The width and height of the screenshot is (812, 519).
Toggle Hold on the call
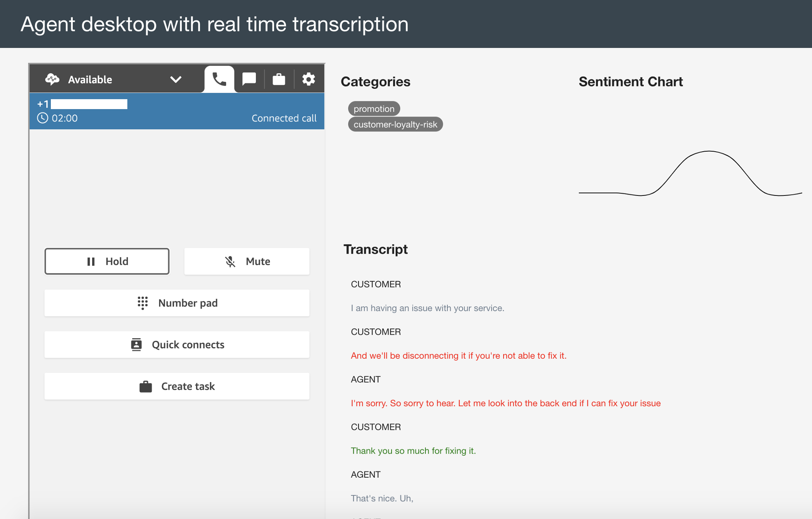107,261
